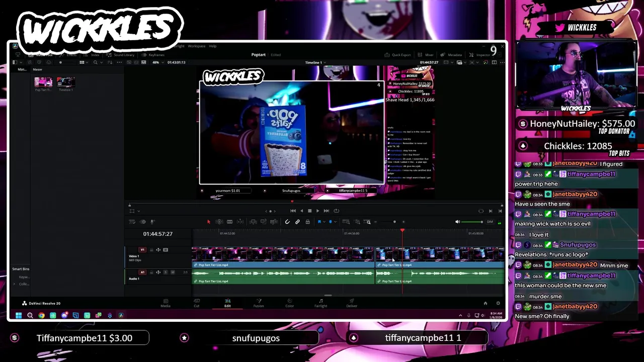
Task: Play the timeline in reverse
Action: click(x=301, y=211)
